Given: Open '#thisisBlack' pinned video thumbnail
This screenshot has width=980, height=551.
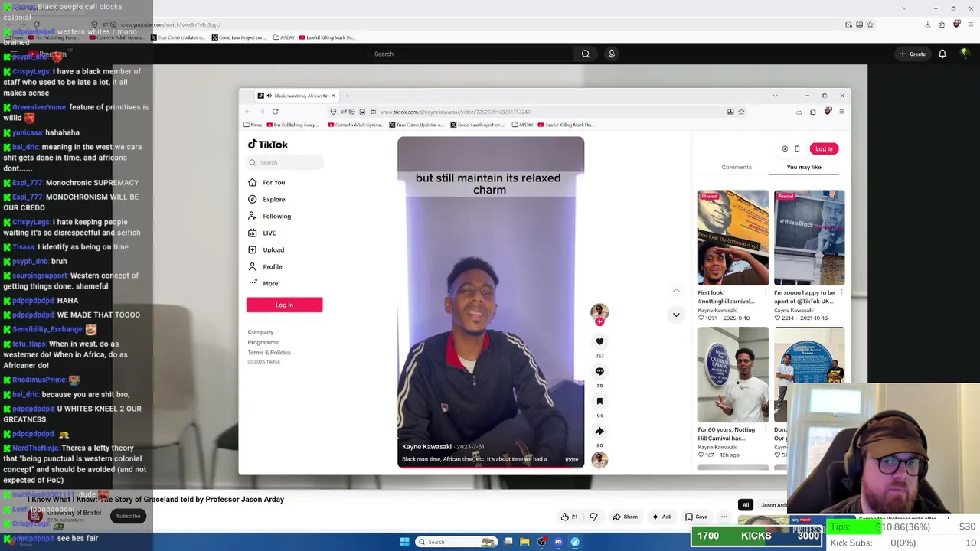Looking at the screenshot, I should pyautogui.click(x=809, y=237).
